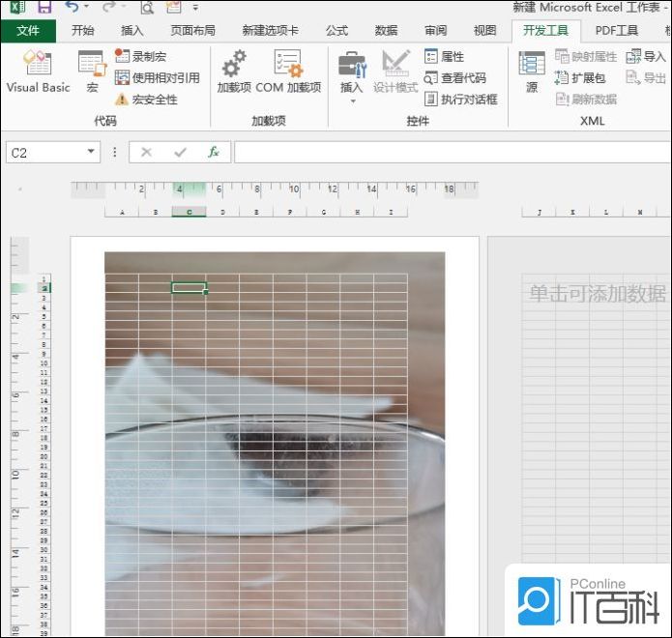Select column F header
The image size is (672, 638).
tap(290, 212)
